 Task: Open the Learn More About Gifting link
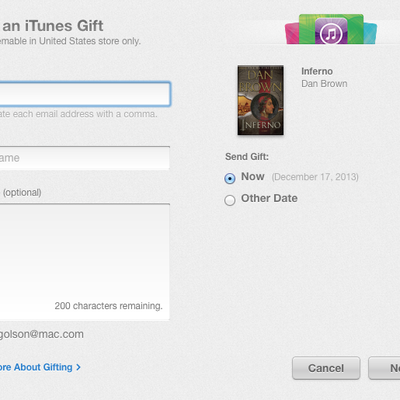(40, 367)
